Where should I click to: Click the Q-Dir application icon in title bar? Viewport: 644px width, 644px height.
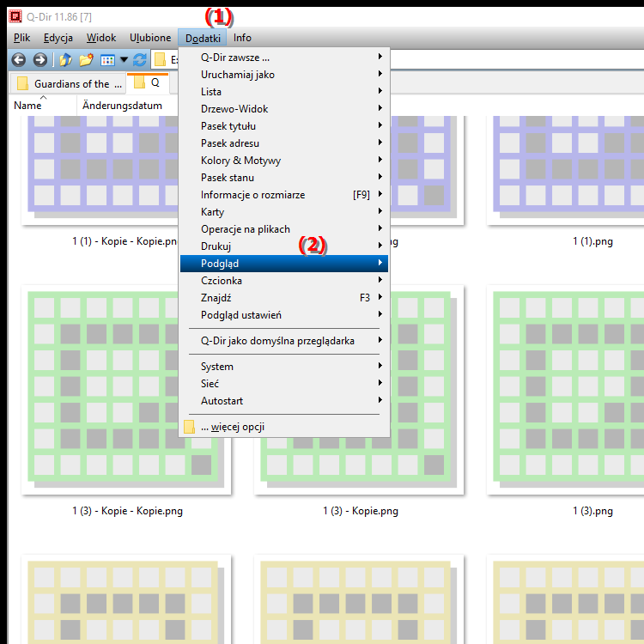coord(15,16)
